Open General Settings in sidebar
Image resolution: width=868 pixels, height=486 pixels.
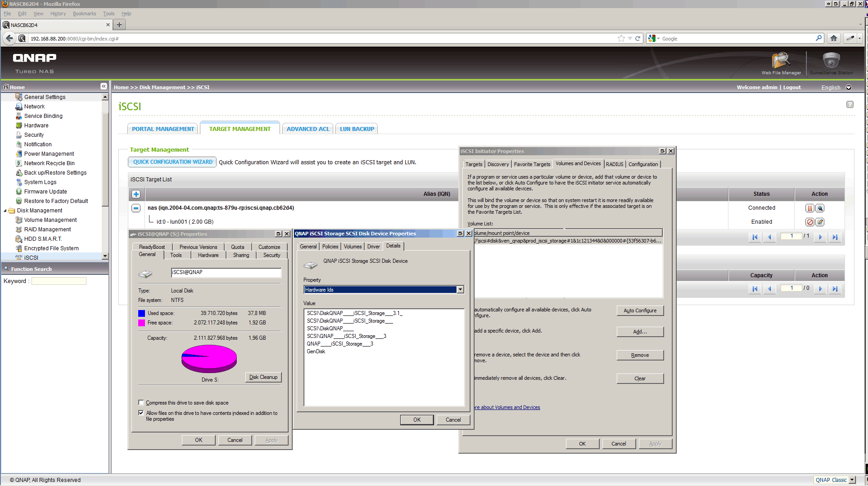(45, 97)
